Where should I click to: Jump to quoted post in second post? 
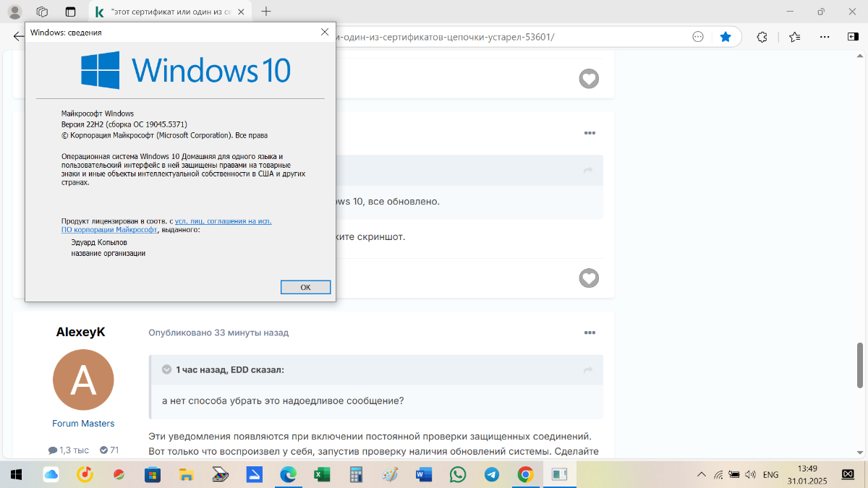[588, 170]
